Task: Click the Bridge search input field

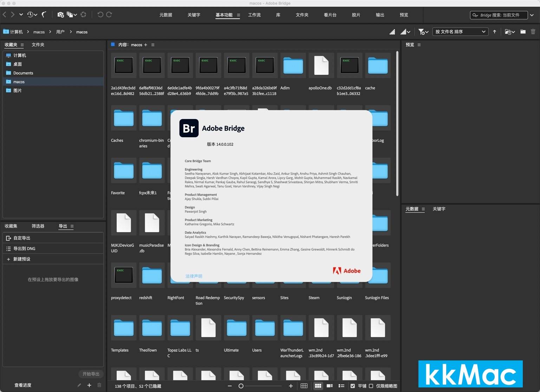Action: coord(499,15)
